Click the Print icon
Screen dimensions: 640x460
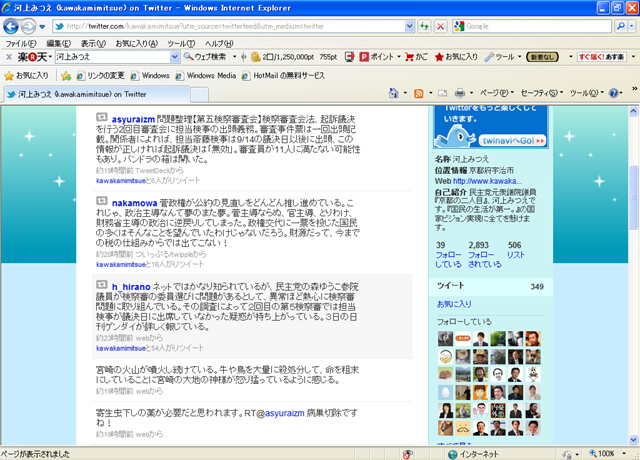coord(460,93)
